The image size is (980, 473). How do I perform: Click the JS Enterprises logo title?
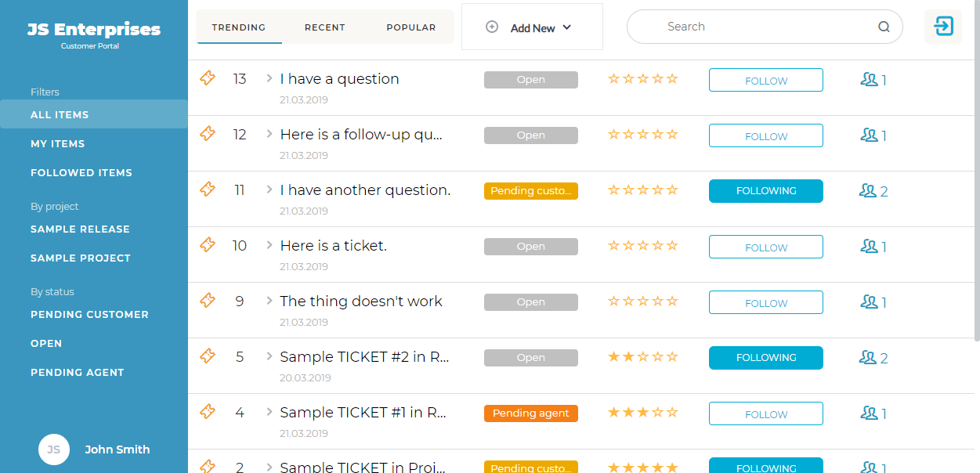(x=94, y=30)
